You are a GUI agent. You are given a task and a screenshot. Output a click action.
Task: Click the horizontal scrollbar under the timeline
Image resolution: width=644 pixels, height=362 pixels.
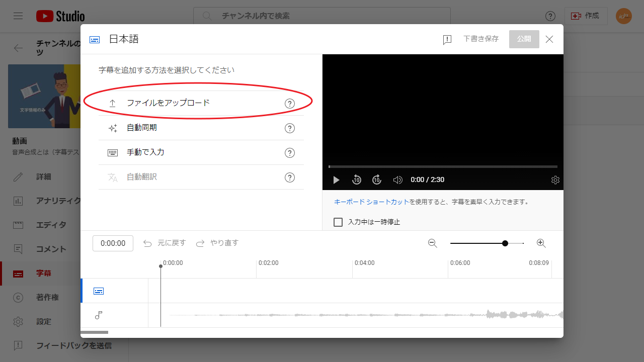[x=94, y=332]
